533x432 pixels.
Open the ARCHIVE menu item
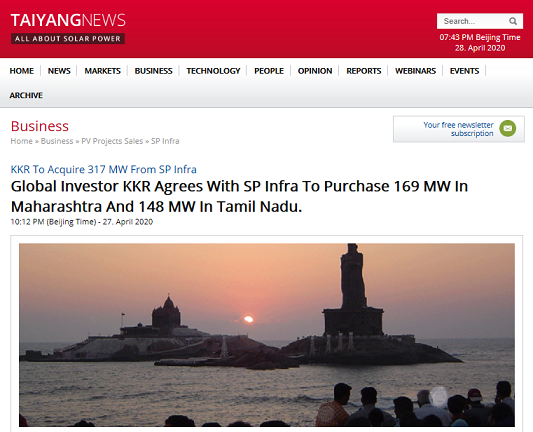coord(26,95)
